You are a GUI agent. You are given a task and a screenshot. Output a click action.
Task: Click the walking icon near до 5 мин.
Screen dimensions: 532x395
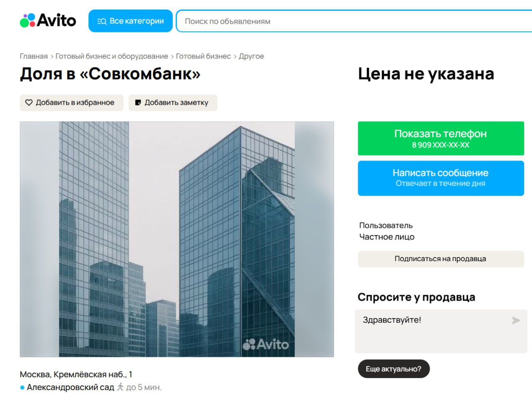pos(121,388)
